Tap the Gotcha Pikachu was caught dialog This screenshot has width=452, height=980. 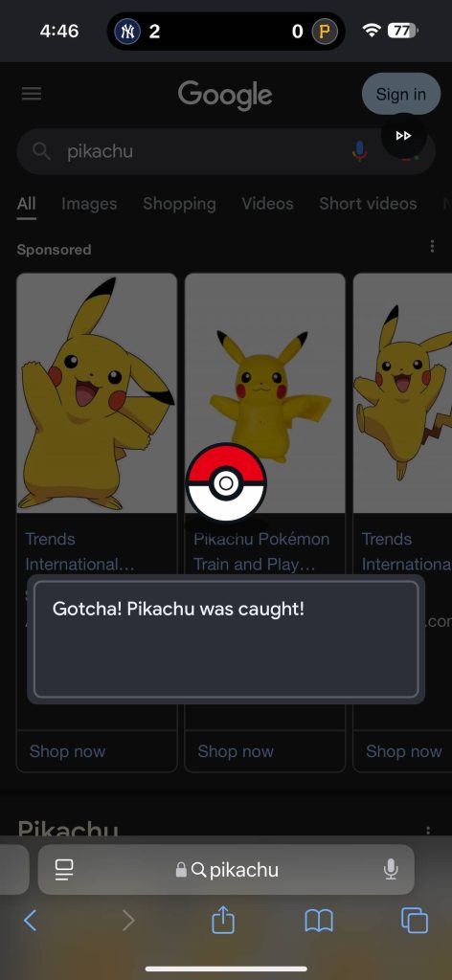226,638
